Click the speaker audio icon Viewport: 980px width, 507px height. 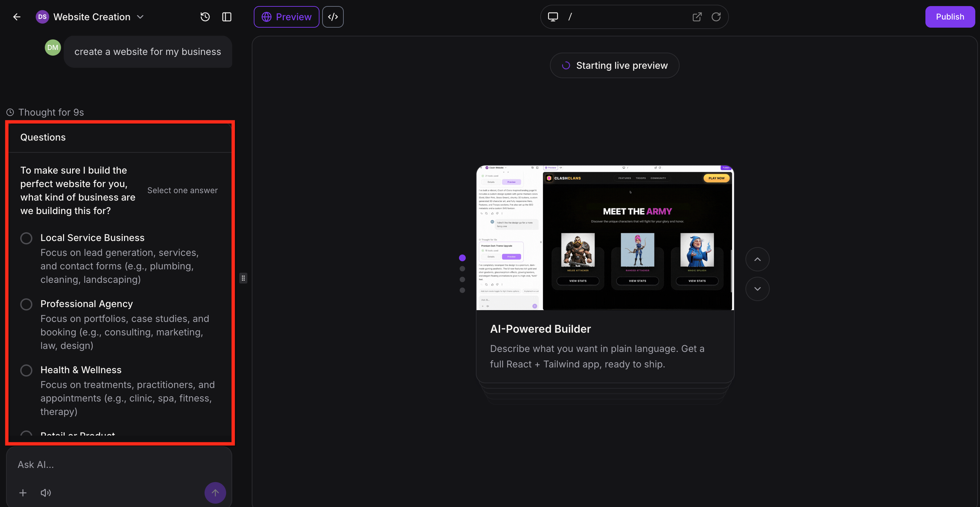pyautogui.click(x=45, y=493)
